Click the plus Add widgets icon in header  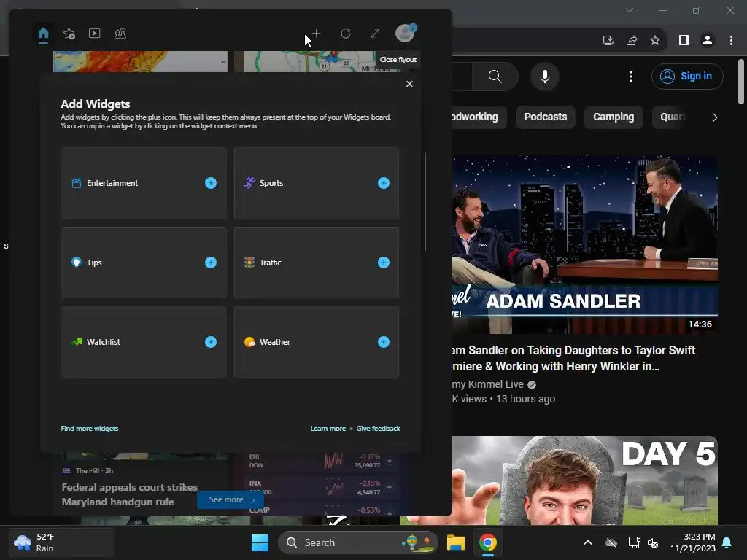317,34
